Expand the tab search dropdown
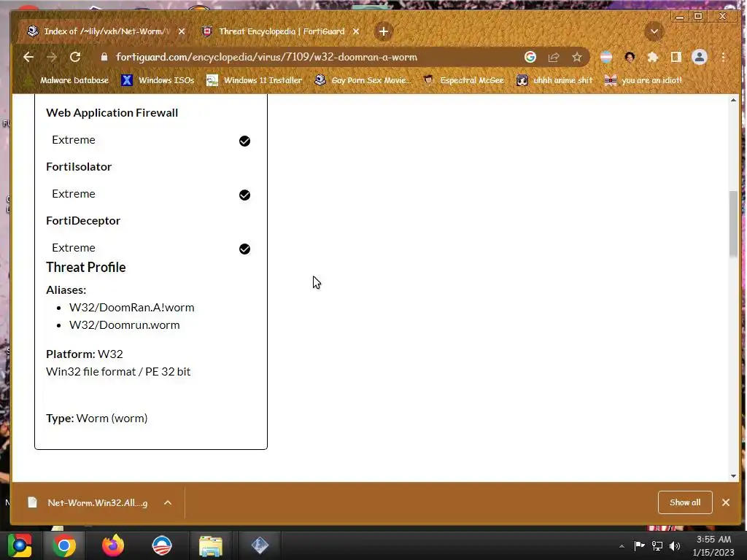This screenshot has width=747, height=560. tap(654, 31)
